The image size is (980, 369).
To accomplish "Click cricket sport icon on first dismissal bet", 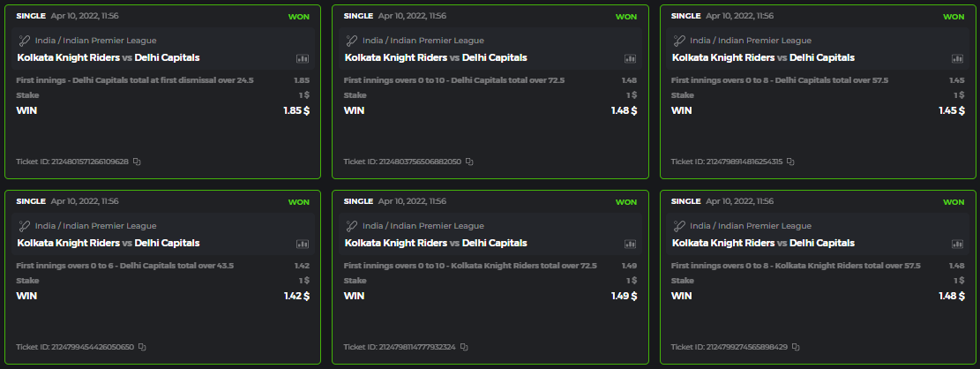I will point(25,41).
